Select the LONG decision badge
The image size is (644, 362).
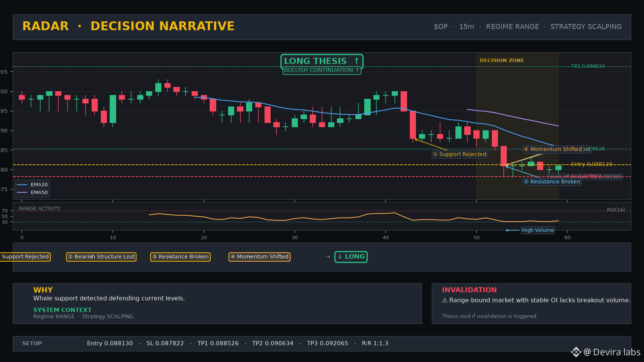[351, 257]
